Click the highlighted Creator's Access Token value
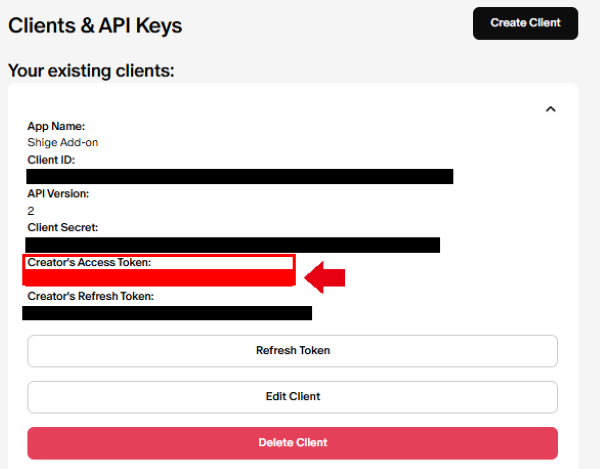 tap(160, 278)
